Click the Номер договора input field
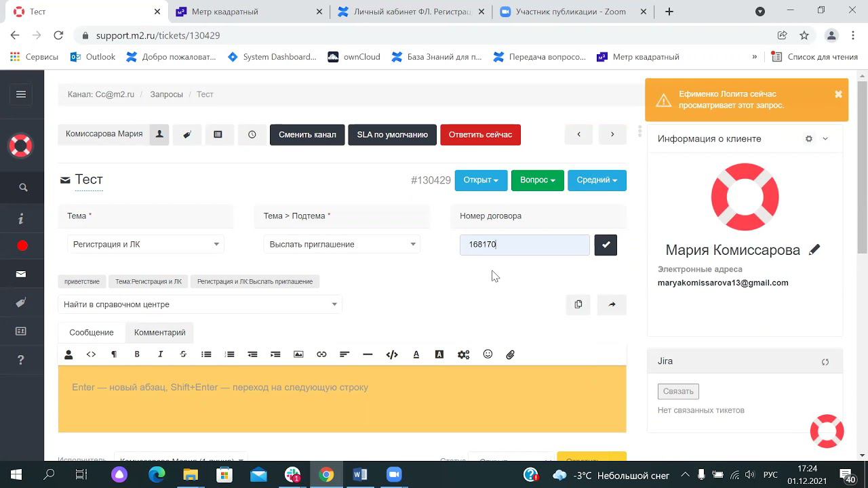 pos(524,245)
